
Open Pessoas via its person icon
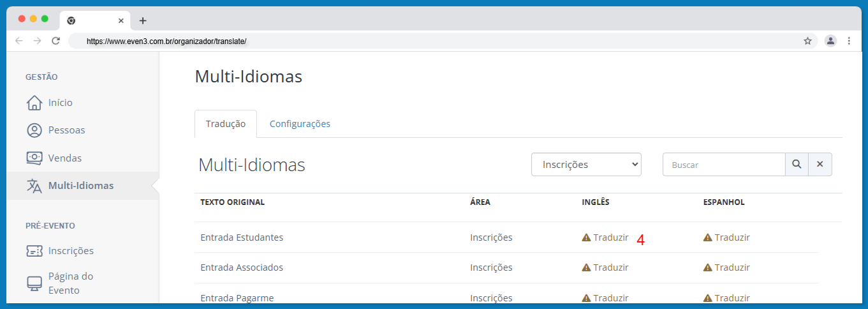tap(34, 130)
